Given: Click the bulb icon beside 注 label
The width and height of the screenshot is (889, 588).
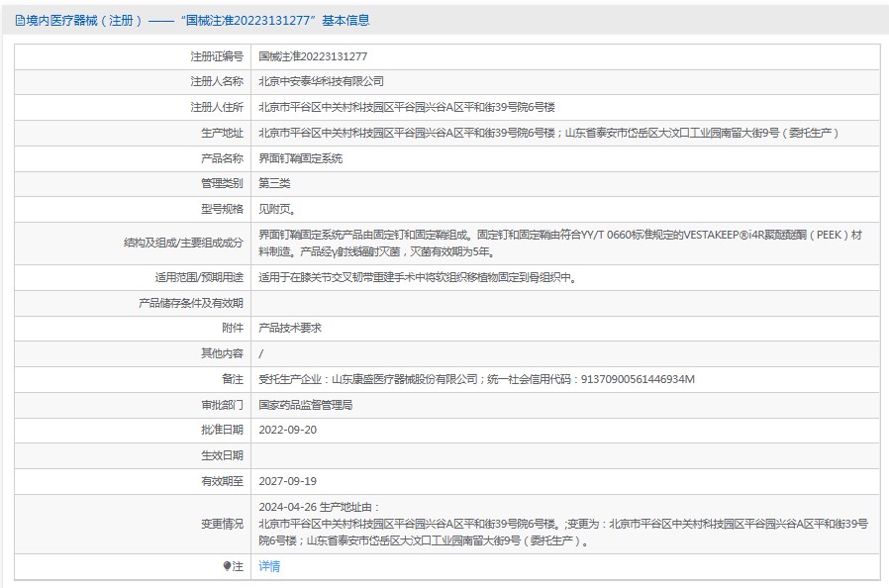Looking at the screenshot, I should pos(227,566).
